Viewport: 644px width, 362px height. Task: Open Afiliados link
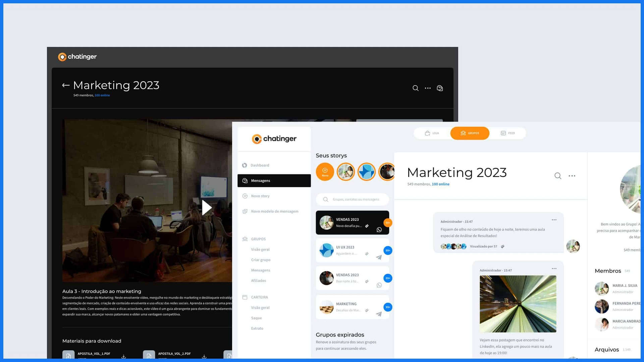tap(258, 281)
